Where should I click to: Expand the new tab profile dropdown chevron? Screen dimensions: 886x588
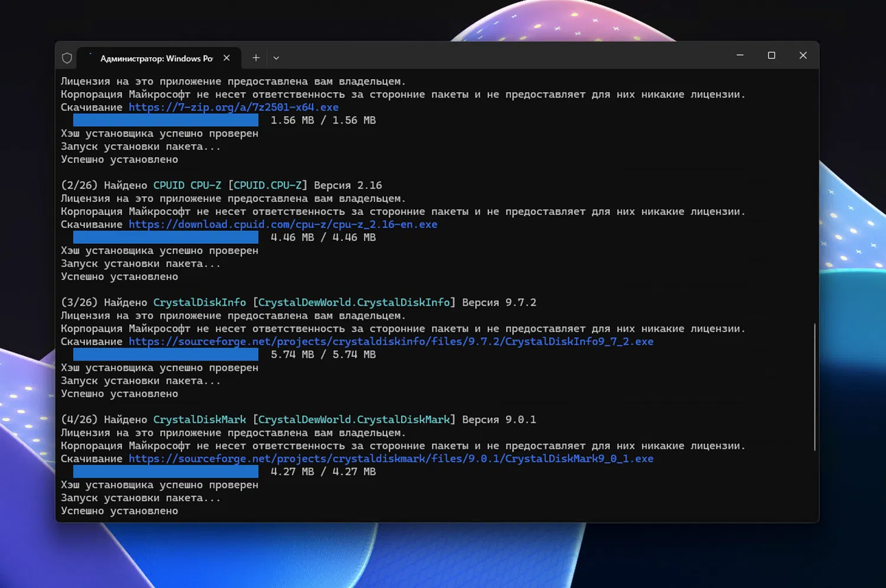click(x=276, y=58)
